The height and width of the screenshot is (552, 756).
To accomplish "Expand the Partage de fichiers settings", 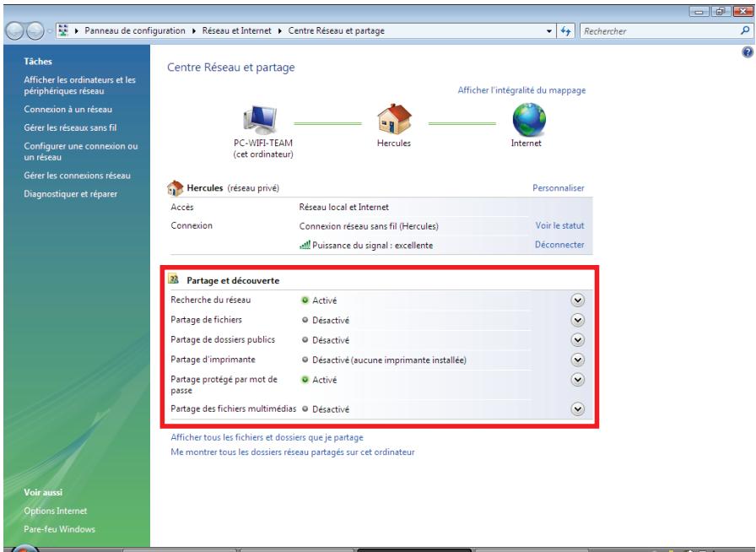I will pos(577,320).
